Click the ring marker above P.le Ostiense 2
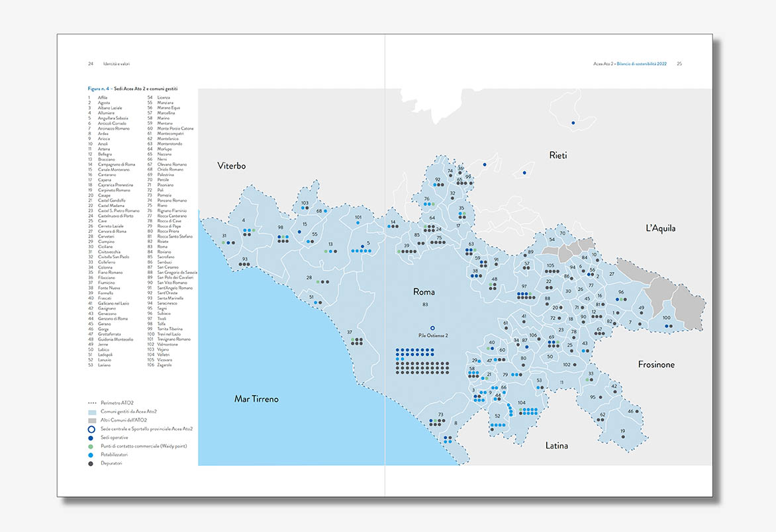Image resolution: width=776 pixels, height=532 pixels. [x=432, y=328]
